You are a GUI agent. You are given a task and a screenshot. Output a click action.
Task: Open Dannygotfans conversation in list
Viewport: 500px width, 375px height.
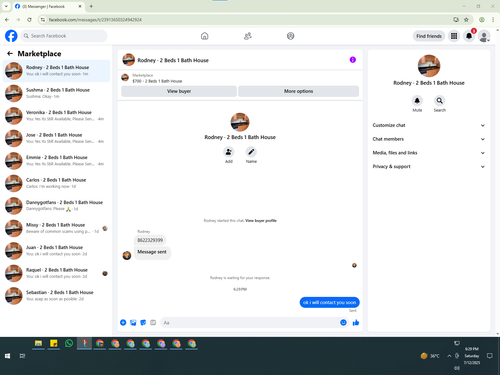pos(56,205)
